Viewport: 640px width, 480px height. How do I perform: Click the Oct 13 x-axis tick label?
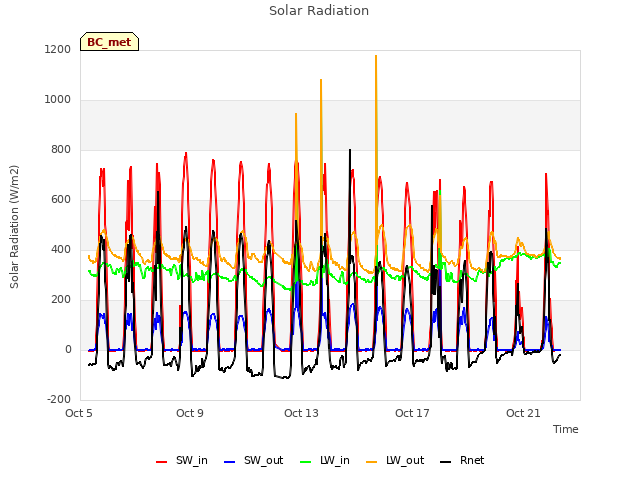coord(301,413)
